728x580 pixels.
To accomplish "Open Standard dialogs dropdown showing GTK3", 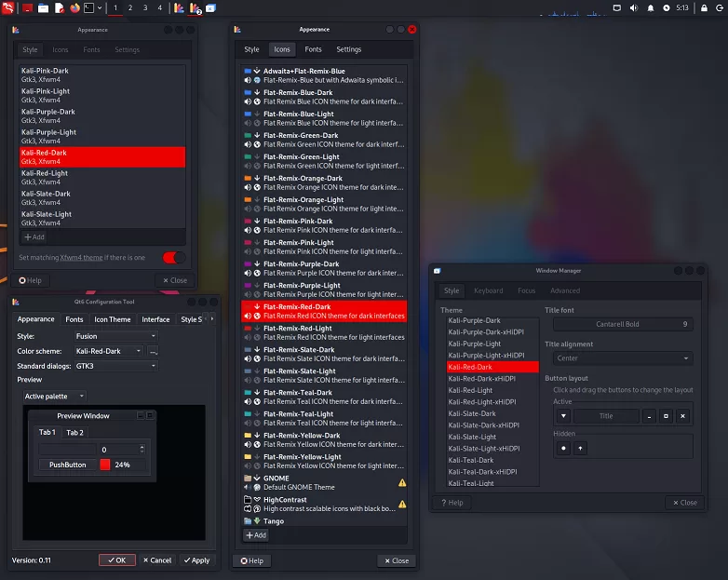I will (115, 366).
